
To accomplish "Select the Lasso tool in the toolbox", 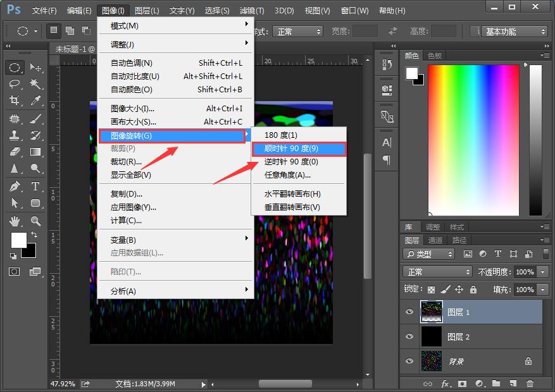I will click(15, 84).
